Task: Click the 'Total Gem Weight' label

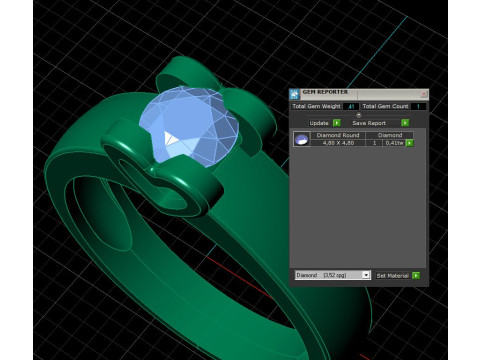Action: pos(316,106)
